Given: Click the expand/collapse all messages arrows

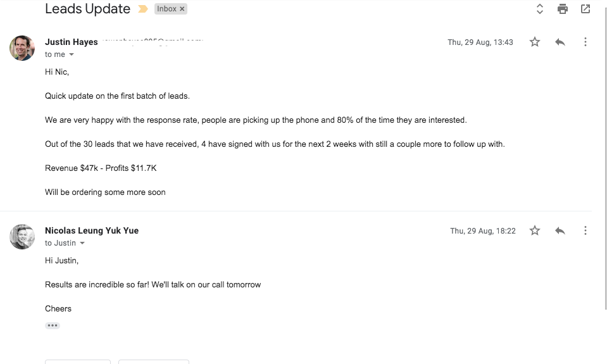Looking at the screenshot, I should pos(540,9).
